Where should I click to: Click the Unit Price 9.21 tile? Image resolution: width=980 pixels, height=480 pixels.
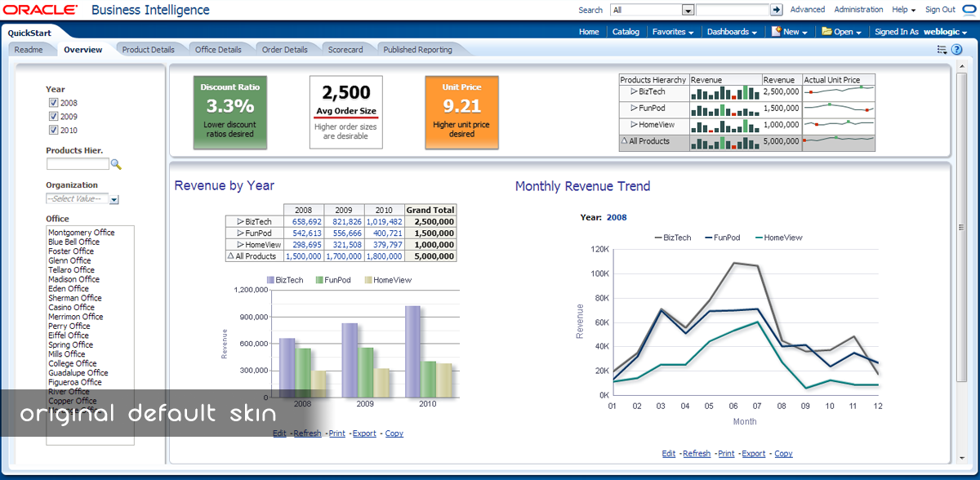(x=461, y=113)
